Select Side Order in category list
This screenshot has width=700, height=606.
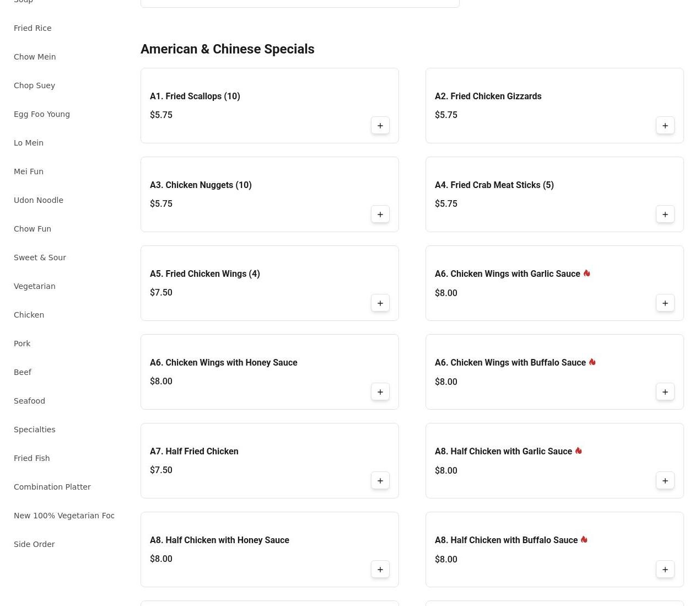point(34,544)
